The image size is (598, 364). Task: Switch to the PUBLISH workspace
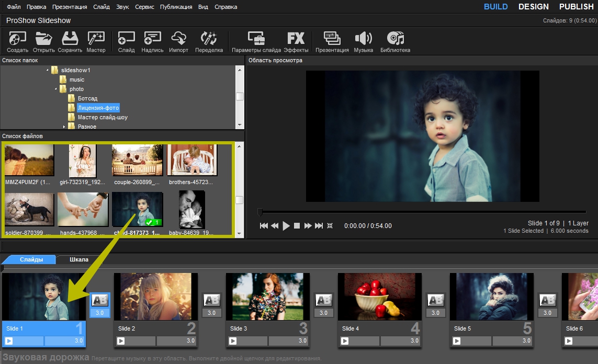(576, 7)
